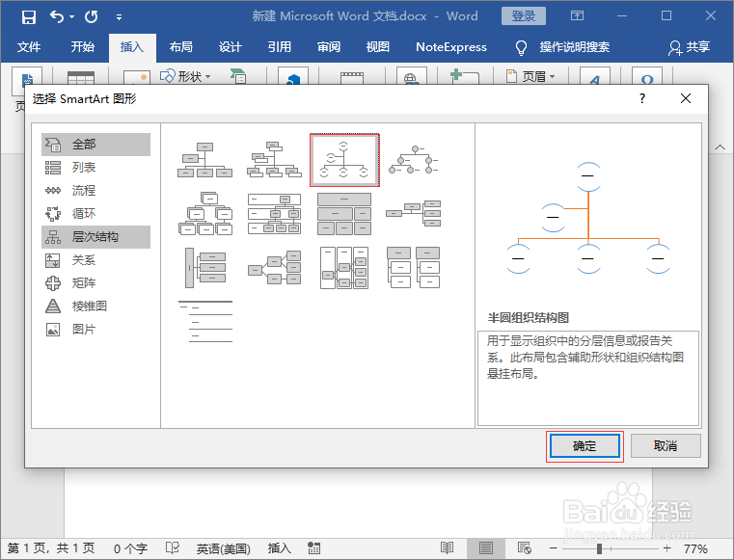Viewport: 734px width, 560px height.
Task: Switch to the 审阅 tab
Action: 328,47
